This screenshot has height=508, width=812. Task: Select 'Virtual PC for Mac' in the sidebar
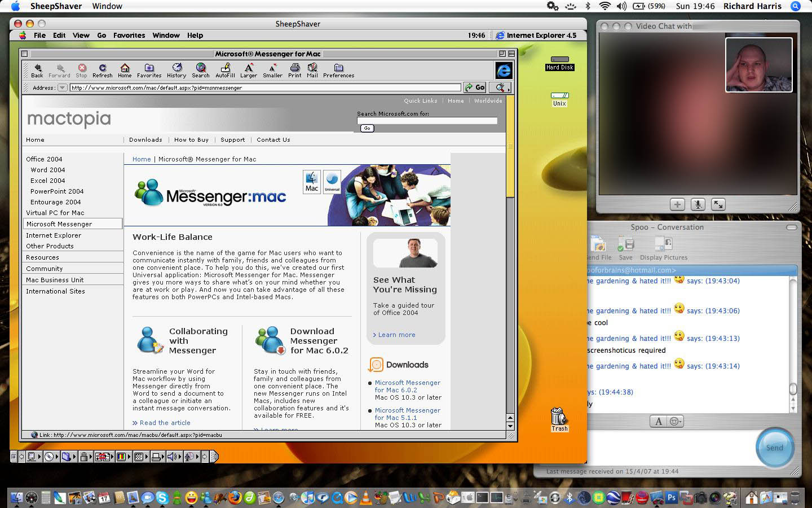coord(55,213)
